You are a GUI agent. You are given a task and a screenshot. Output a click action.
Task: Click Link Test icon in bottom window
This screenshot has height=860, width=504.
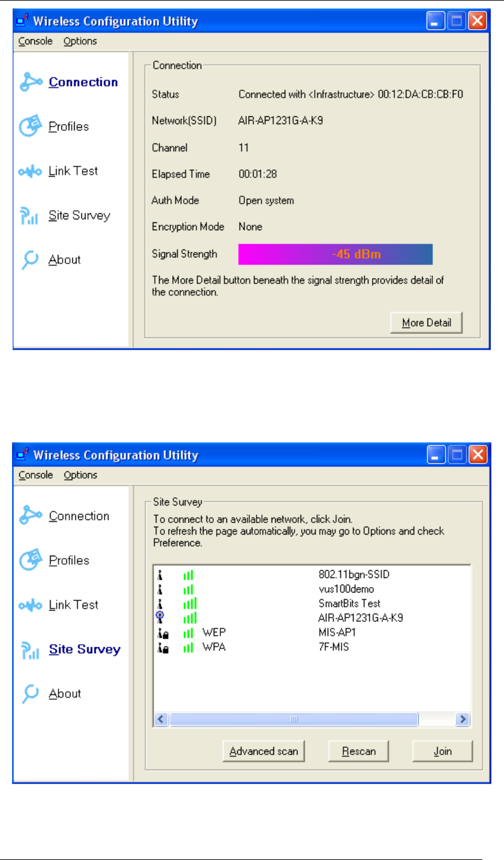coord(30,605)
